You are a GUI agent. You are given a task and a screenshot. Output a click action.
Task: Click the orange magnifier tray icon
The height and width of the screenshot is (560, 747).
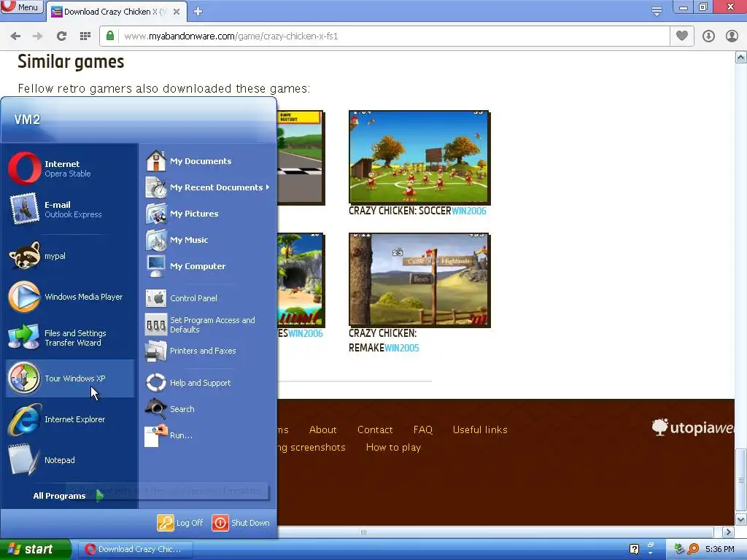click(693, 549)
